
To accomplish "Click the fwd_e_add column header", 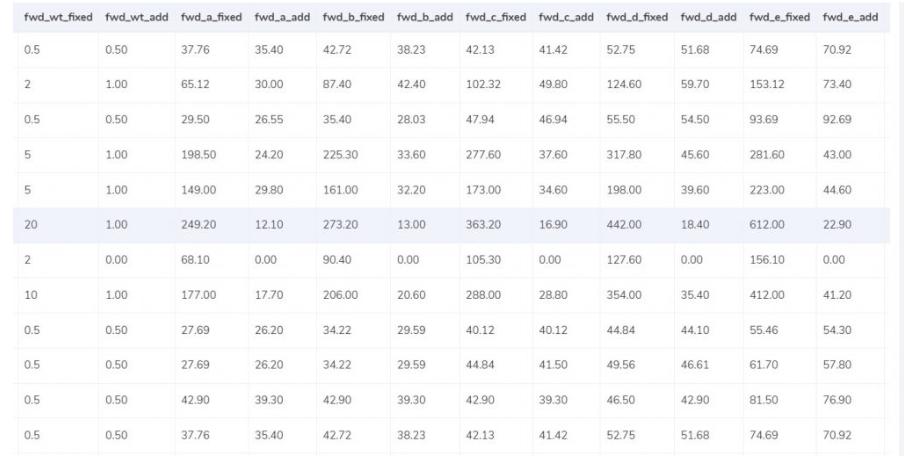I will tap(850, 18).
